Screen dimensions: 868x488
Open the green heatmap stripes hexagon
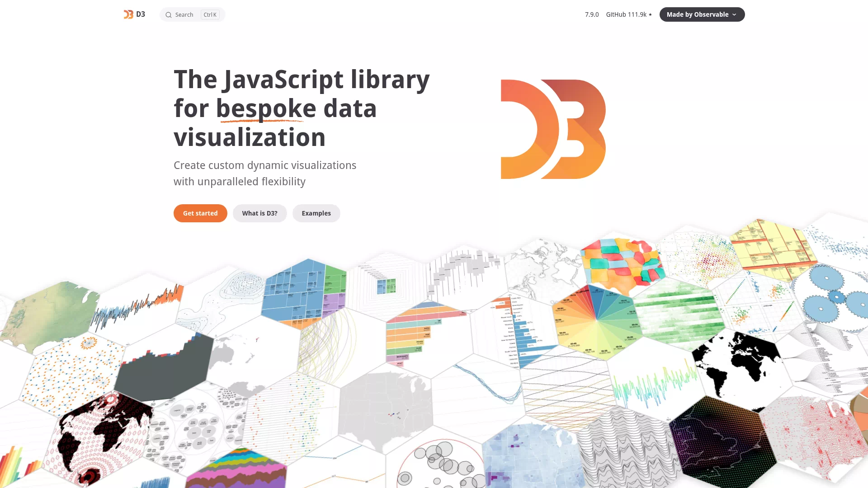tap(680, 314)
